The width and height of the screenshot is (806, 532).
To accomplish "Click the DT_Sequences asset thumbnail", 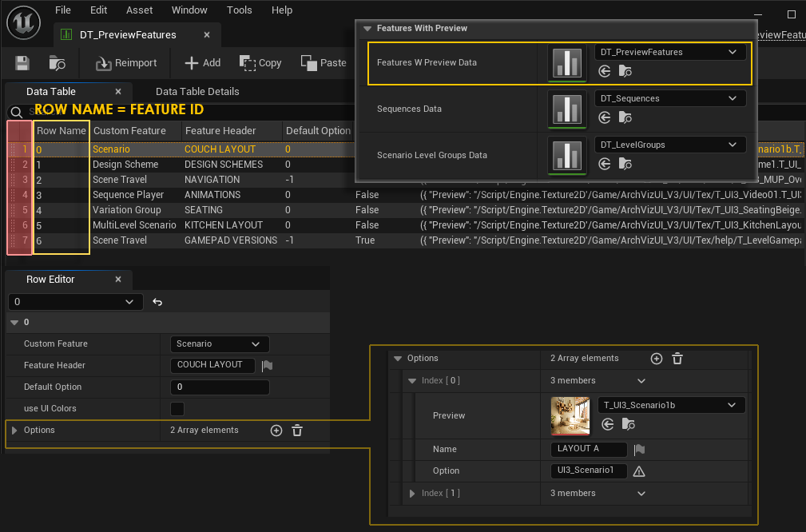I will click(x=567, y=109).
